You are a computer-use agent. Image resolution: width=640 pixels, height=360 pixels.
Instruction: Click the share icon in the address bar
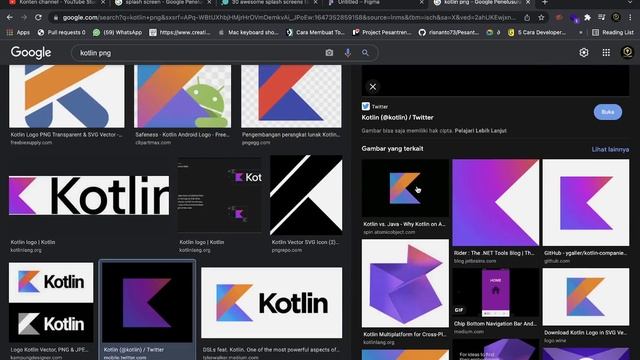(527, 18)
